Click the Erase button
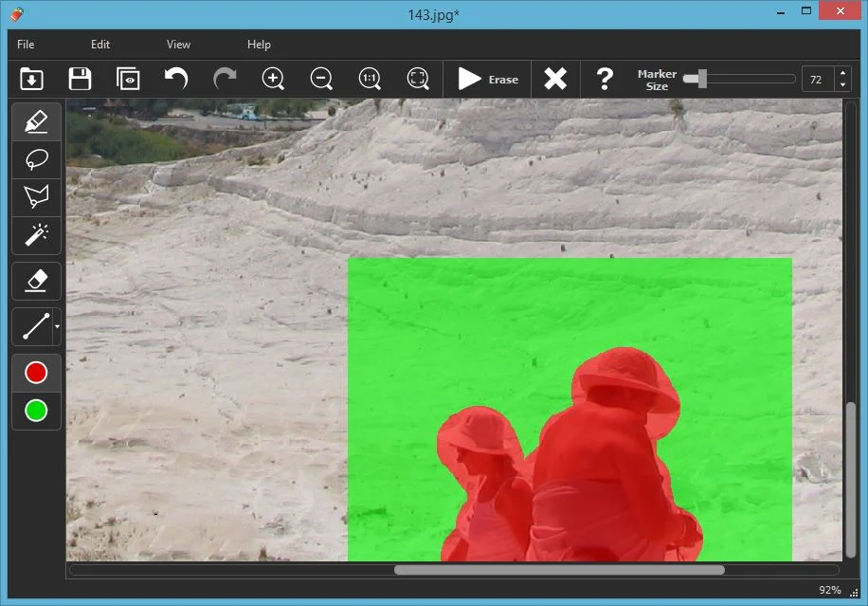 pos(488,79)
